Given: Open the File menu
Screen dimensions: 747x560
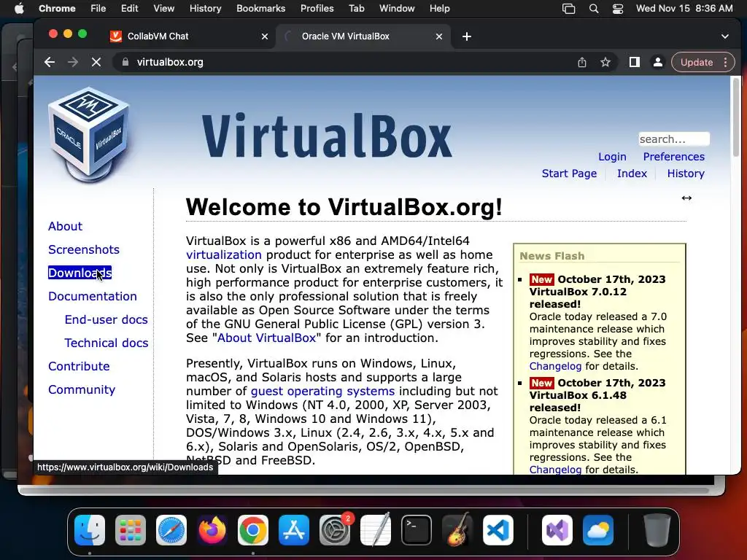Looking at the screenshot, I should tap(98, 9).
